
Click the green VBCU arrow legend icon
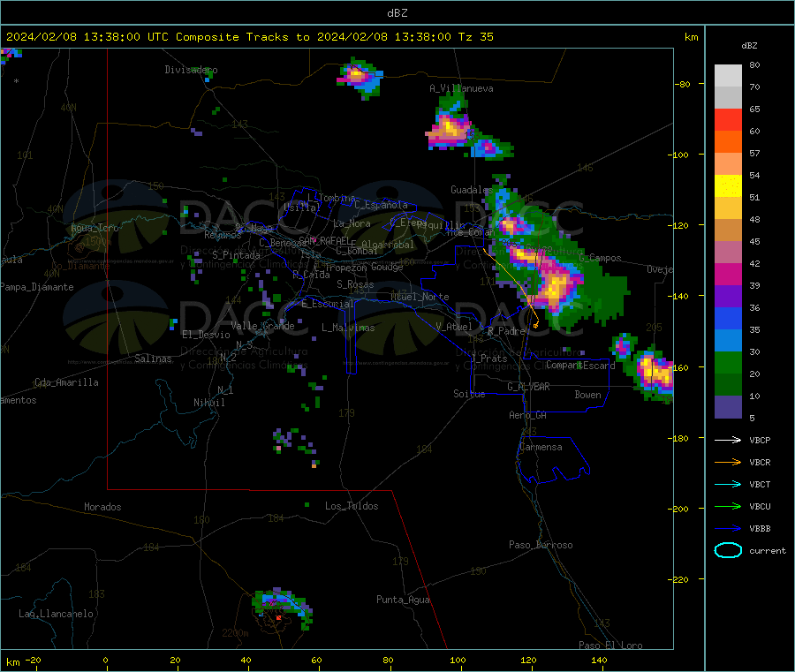coord(728,506)
